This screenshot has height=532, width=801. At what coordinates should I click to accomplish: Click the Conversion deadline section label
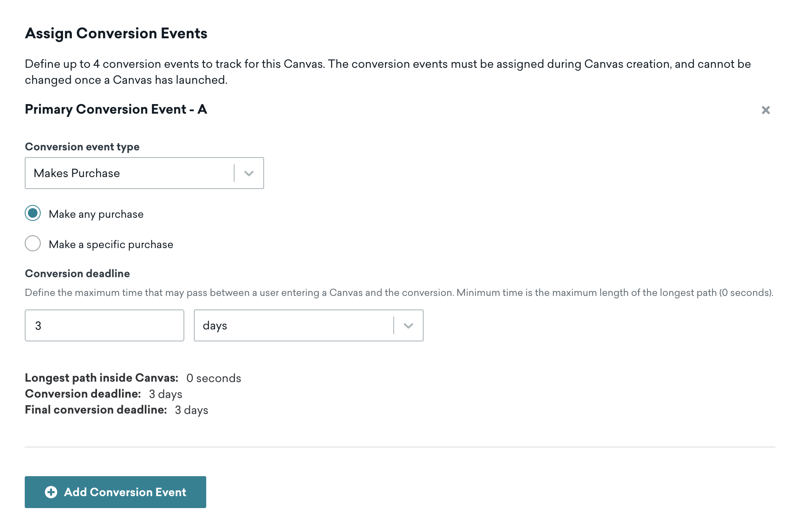pyautogui.click(x=77, y=274)
